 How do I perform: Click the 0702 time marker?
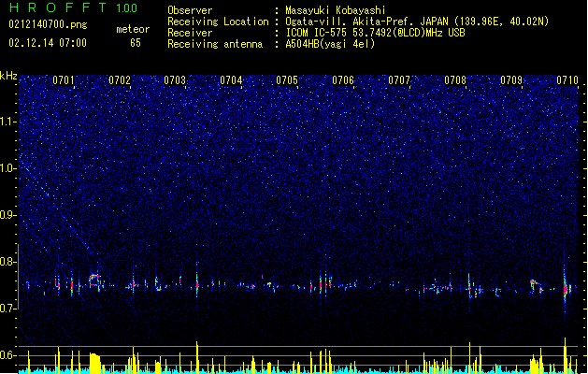click(120, 80)
